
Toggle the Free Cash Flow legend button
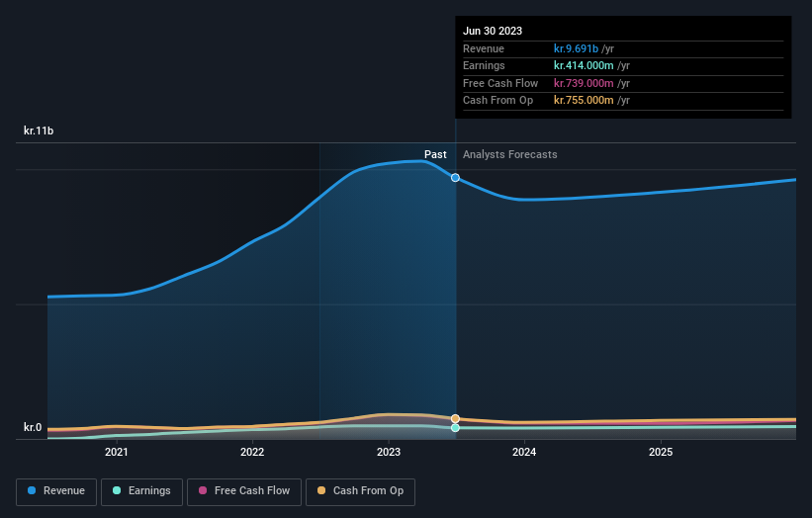(244, 491)
